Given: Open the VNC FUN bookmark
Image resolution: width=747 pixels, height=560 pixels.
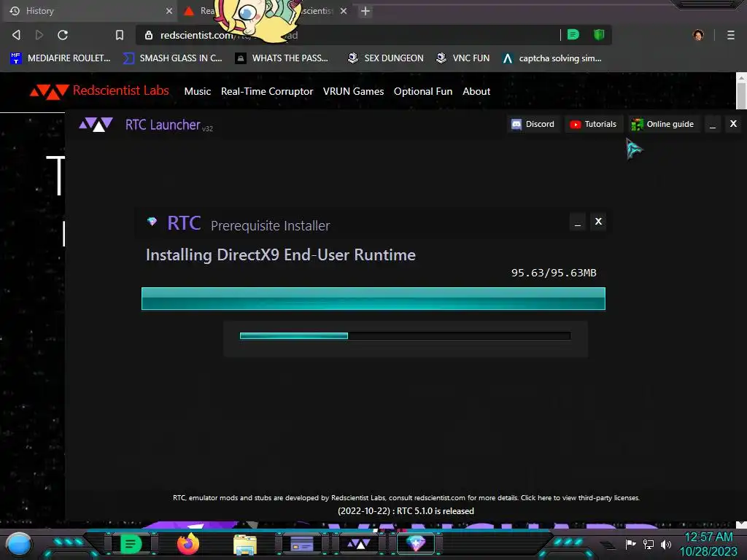Looking at the screenshot, I should [x=463, y=58].
